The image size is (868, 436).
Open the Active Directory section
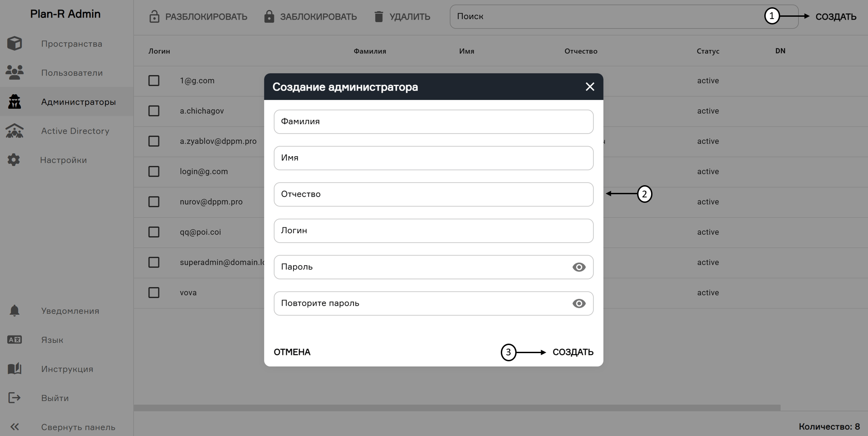(15, 131)
